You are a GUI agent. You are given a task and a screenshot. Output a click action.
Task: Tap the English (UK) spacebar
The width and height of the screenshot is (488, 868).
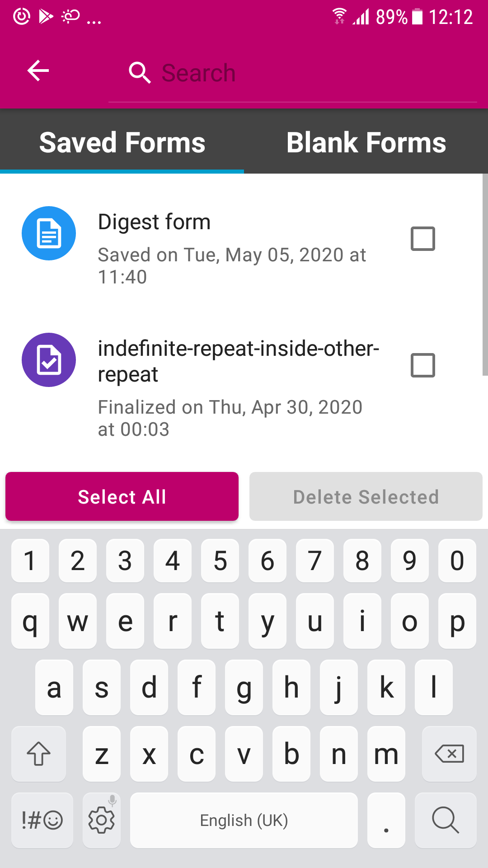244,820
